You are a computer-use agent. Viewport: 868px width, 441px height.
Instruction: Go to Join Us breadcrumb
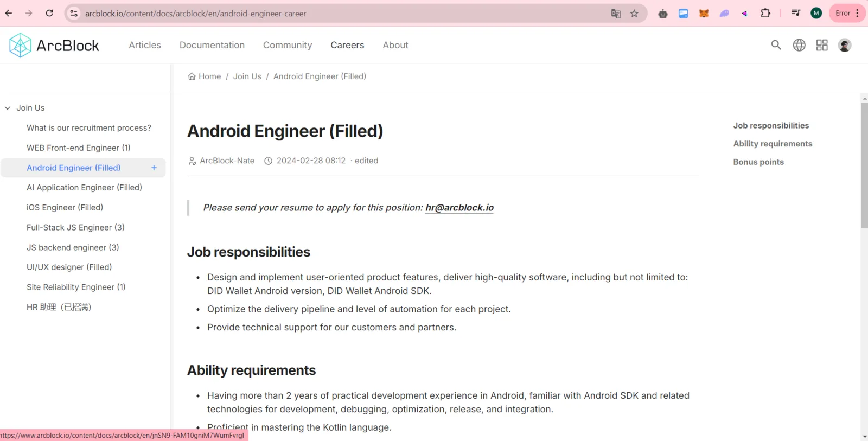(x=247, y=76)
